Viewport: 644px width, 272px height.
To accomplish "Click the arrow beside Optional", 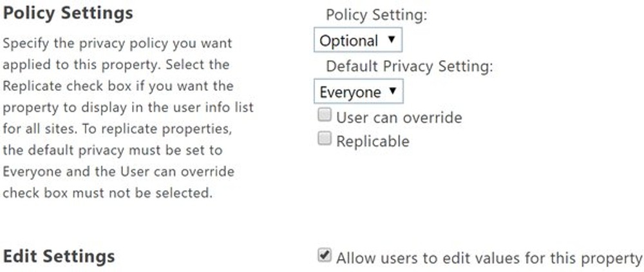I will tap(391, 40).
